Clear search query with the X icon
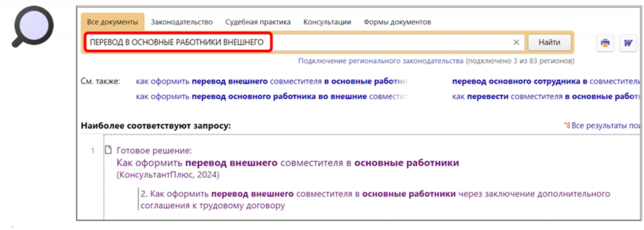The image size is (644, 230). (x=516, y=42)
